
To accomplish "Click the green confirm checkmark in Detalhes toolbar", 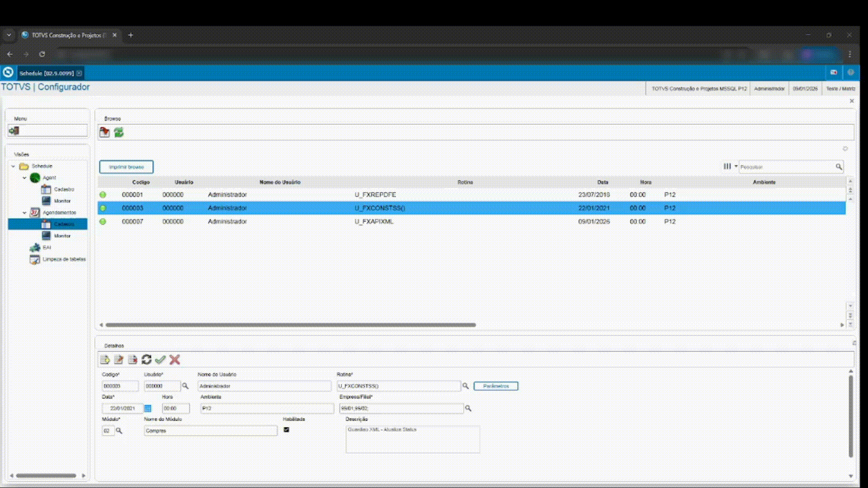I will coord(160,360).
